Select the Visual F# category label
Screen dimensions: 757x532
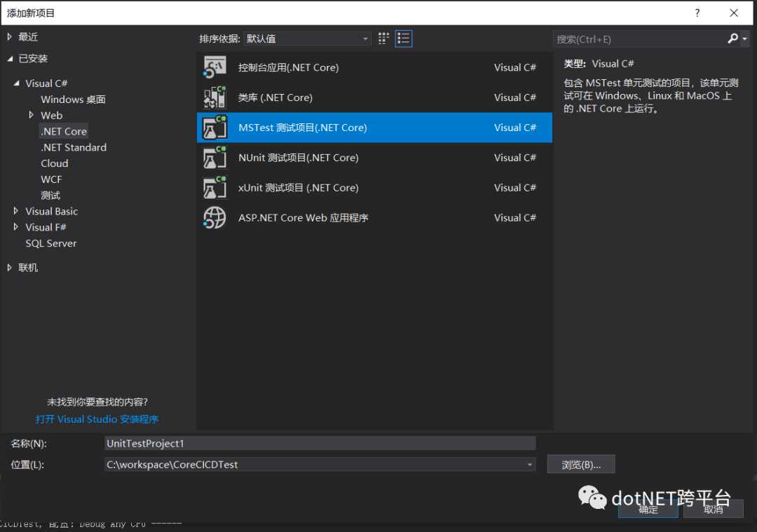click(x=46, y=227)
